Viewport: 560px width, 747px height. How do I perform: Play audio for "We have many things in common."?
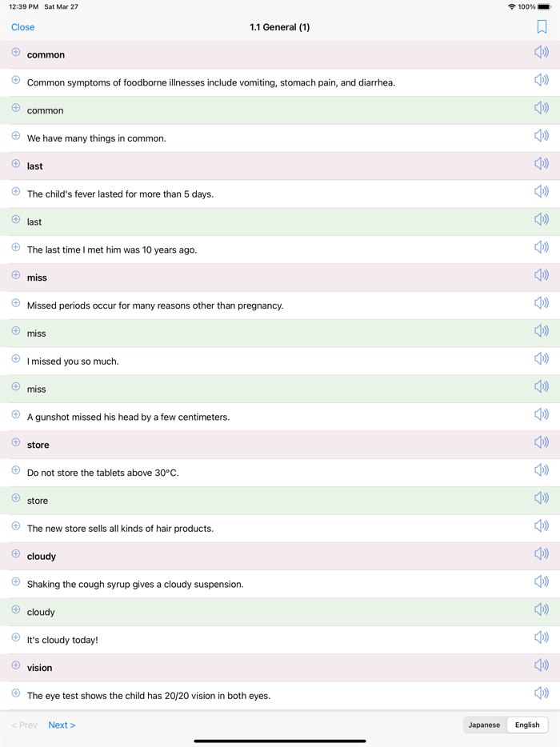542,136
